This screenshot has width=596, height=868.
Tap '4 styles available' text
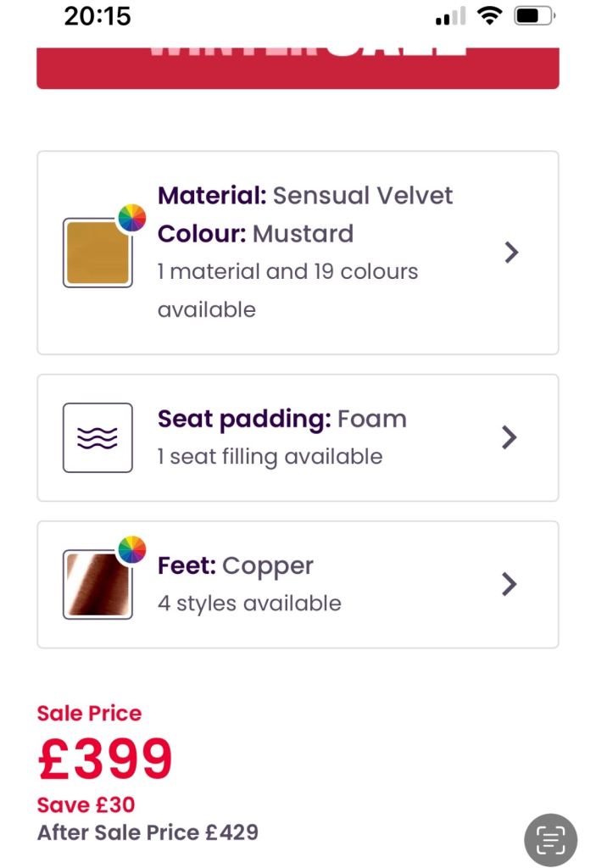249,604
